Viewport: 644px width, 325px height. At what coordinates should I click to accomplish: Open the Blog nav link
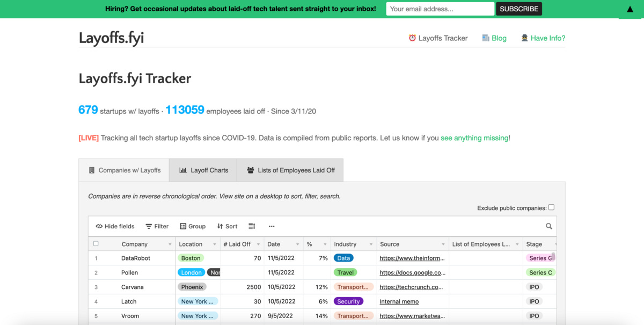point(494,38)
